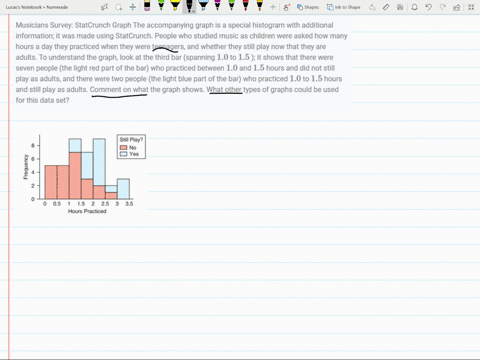Select the text selection tool icon
Image resolution: width=480 pixels, height=360 pixels.
(x=105, y=7)
